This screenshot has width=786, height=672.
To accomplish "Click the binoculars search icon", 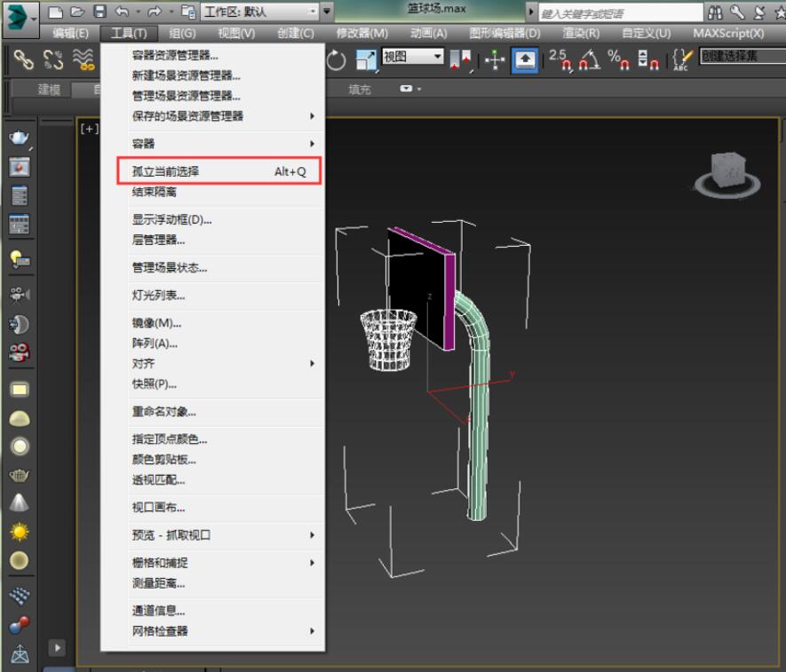I will (716, 12).
